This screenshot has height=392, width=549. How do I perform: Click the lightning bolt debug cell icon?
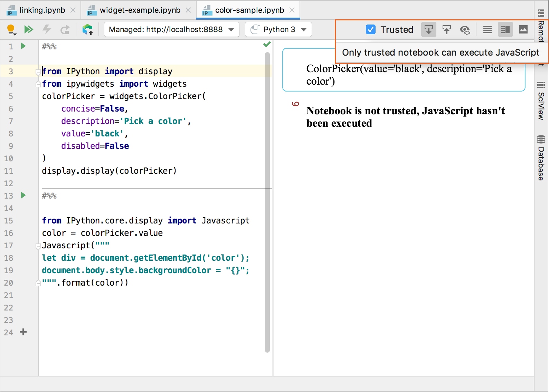47,30
